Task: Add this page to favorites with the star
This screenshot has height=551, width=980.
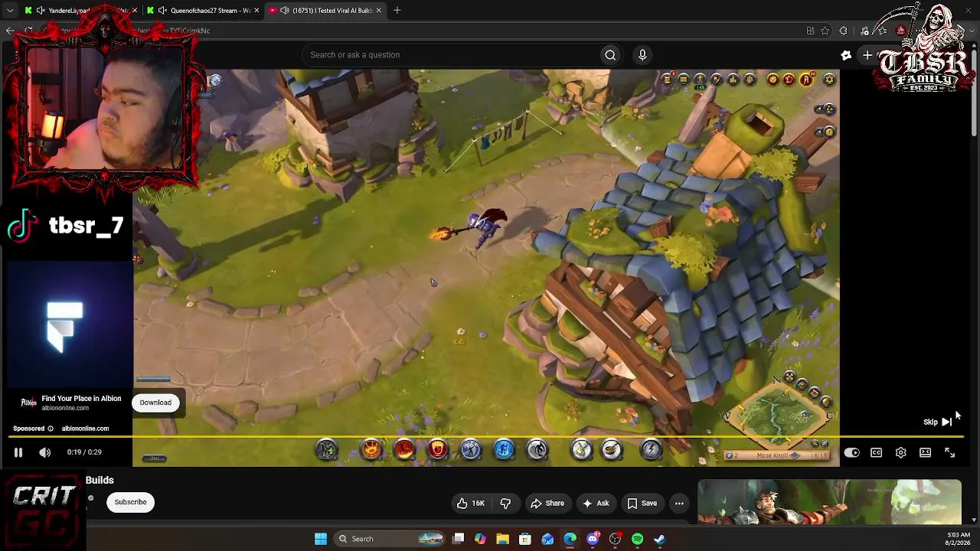Action: pyautogui.click(x=825, y=31)
